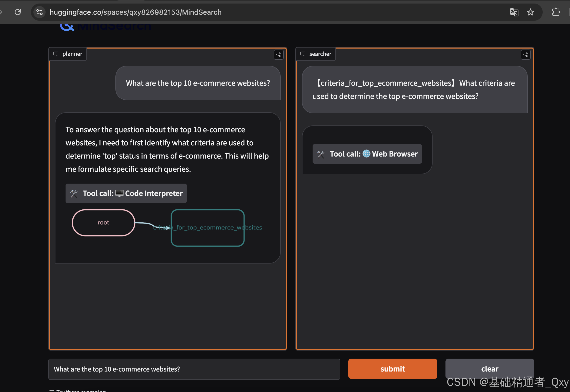The height and width of the screenshot is (392, 570).
Task: Click the Google Translate page icon
Action: (514, 12)
